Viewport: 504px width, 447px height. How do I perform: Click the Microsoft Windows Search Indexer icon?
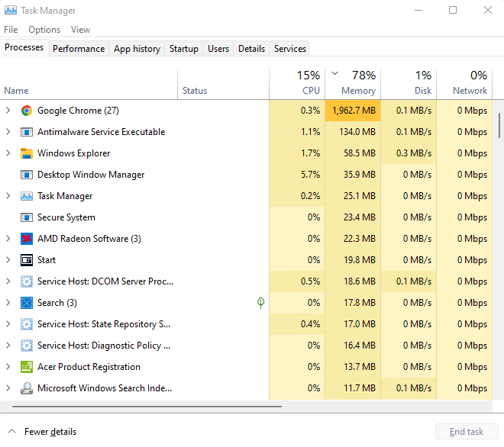(27, 388)
